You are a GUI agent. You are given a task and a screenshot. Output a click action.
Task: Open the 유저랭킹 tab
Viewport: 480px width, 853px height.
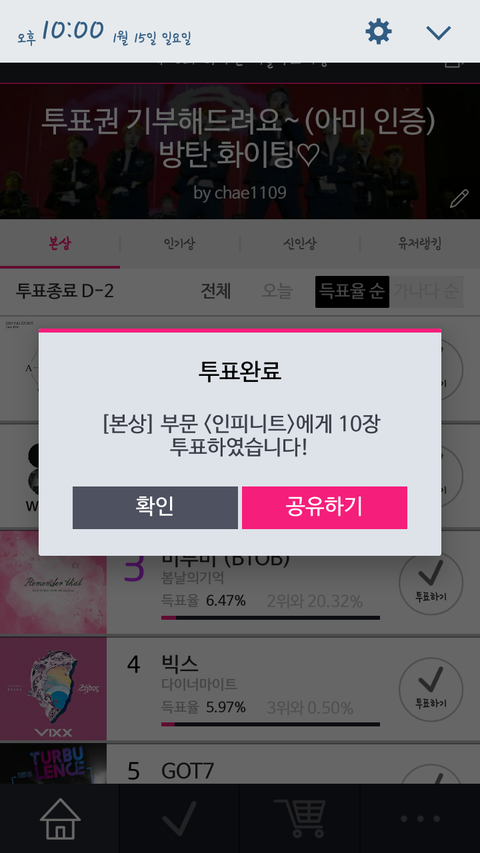pyautogui.click(x=420, y=244)
